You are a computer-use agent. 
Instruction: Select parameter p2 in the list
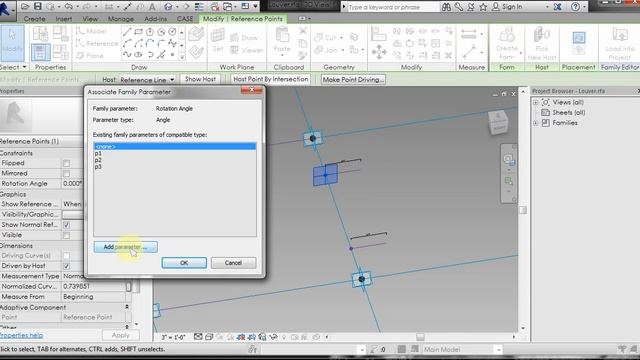coord(175,160)
